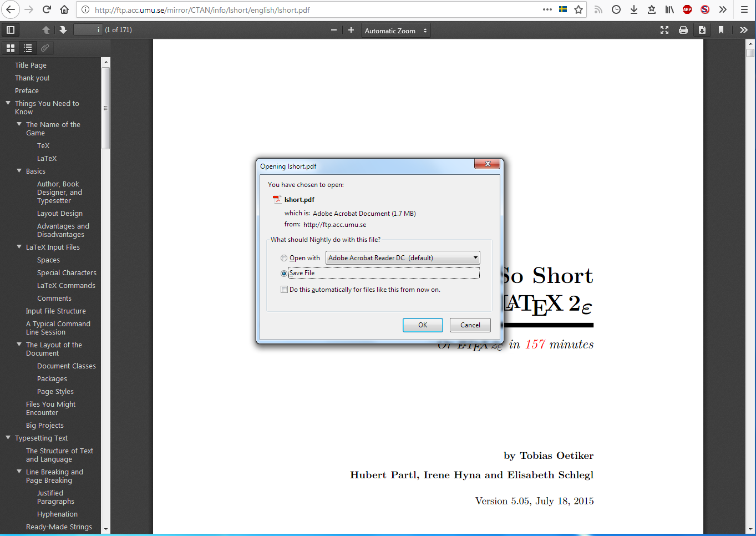The image size is (756, 536).
Task: Click the RSS feed subscribe icon
Action: click(x=598, y=9)
